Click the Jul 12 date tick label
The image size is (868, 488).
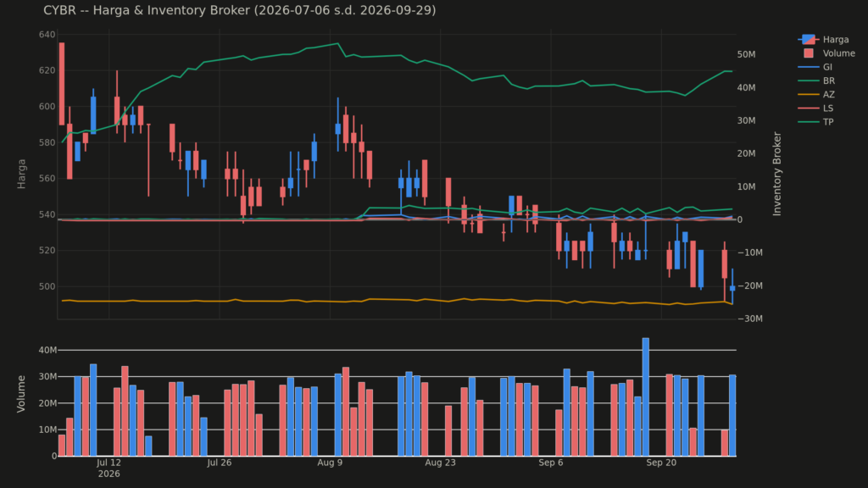(x=108, y=463)
